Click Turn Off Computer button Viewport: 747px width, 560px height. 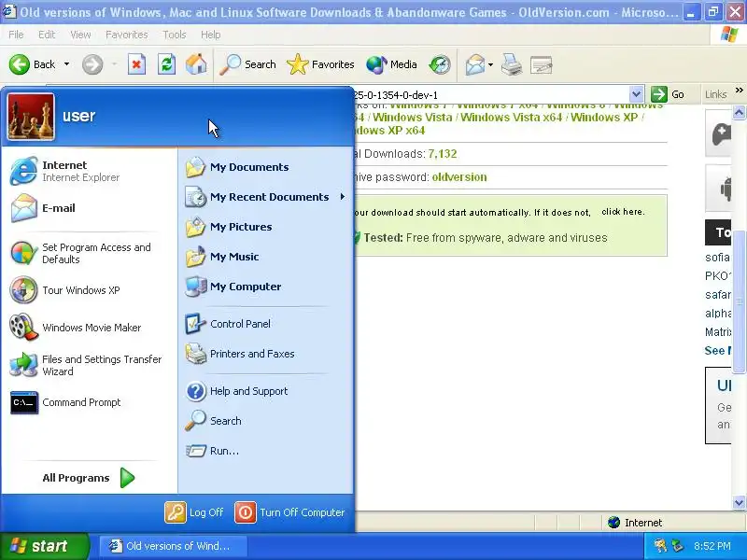click(289, 512)
